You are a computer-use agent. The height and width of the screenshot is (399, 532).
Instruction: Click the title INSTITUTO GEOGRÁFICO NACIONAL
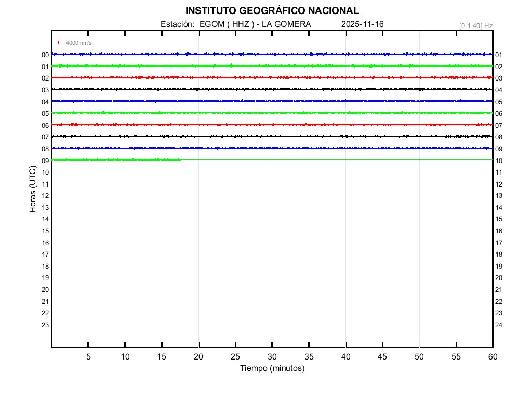(272, 11)
